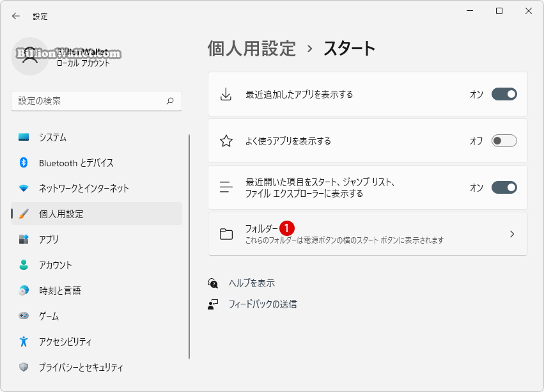Click the 時刻と言語 clock globe icon
This screenshot has height=392, width=544.
point(24,290)
